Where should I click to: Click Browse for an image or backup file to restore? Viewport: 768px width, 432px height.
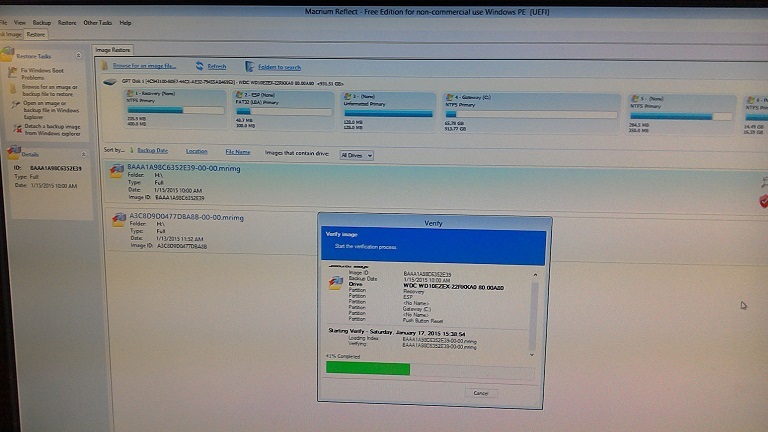(x=49, y=90)
